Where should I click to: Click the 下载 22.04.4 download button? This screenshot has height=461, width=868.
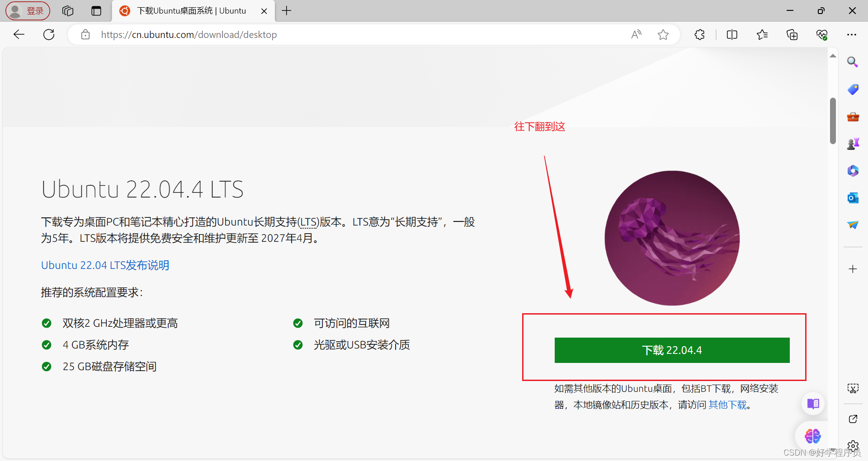pos(671,350)
